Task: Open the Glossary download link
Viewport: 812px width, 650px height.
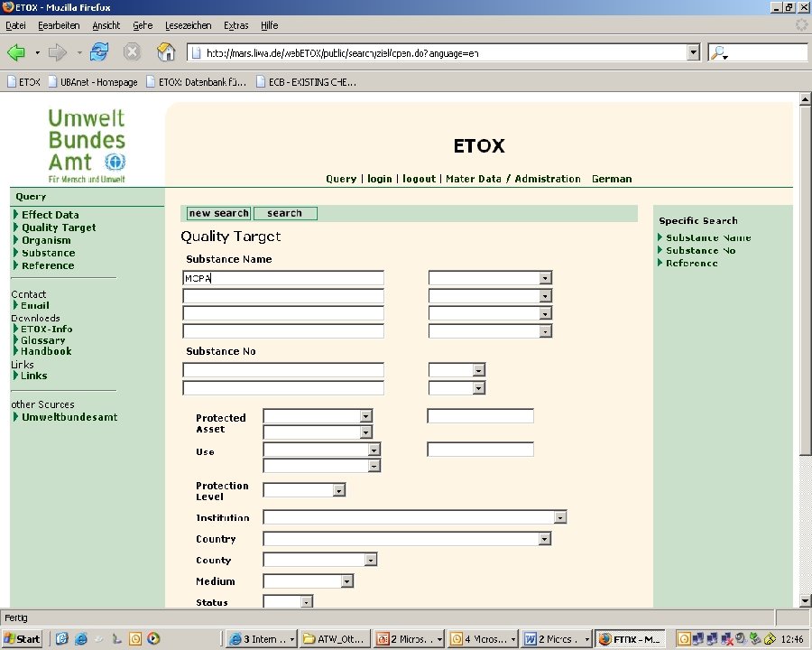Action: (43, 340)
